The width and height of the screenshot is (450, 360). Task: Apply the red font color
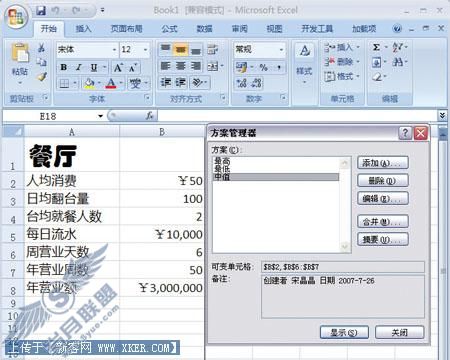111,83
